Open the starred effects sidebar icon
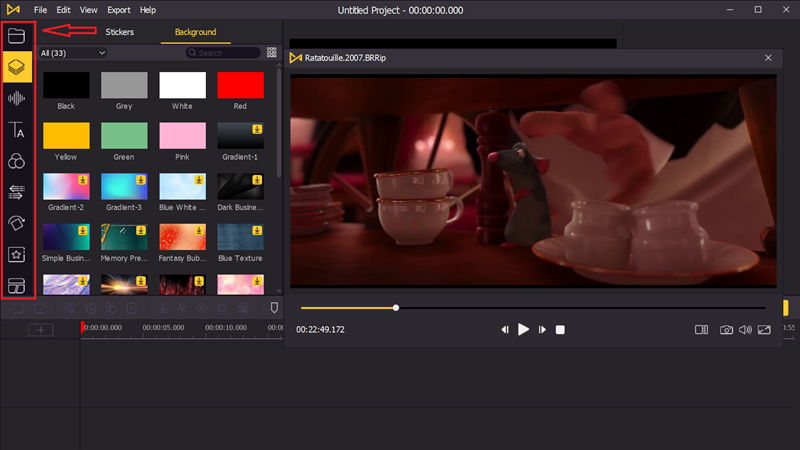This screenshot has height=450, width=800. tap(16, 255)
